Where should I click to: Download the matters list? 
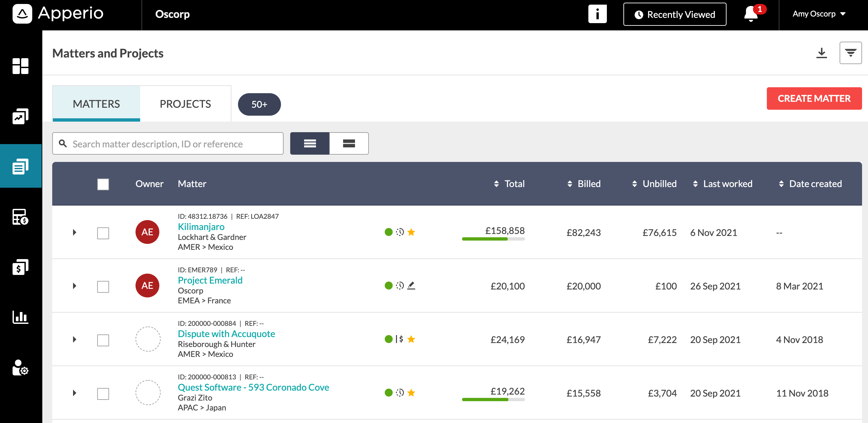pyautogui.click(x=821, y=53)
